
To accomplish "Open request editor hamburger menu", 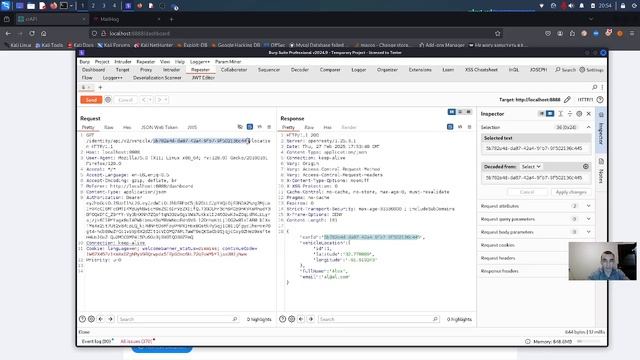I will point(269,127).
